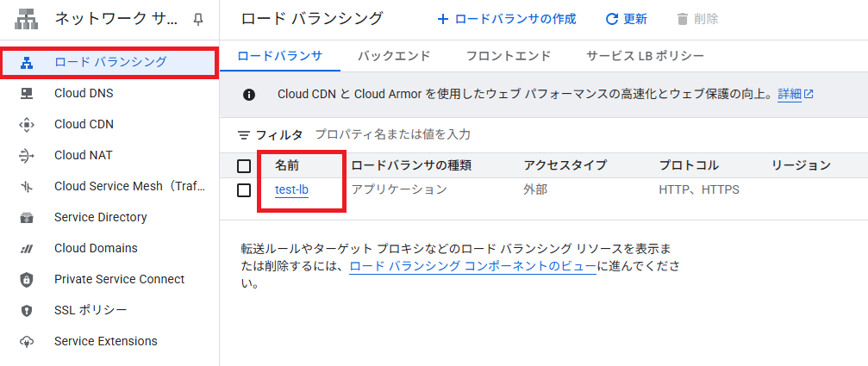Click the pin icon beside ネットワーク サービス
The width and height of the screenshot is (868, 366).
tap(198, 20)
